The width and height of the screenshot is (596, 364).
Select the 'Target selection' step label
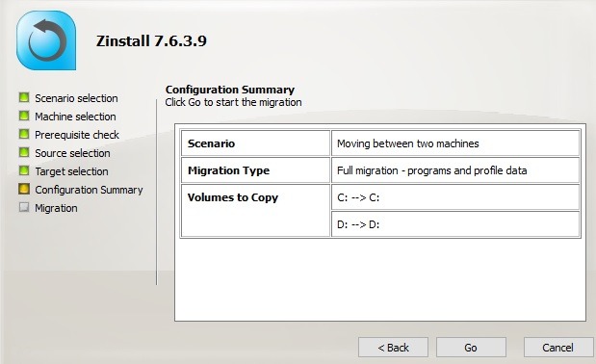[71, 171]
